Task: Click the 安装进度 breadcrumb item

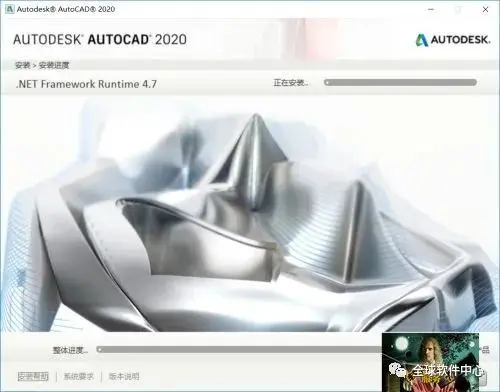Action: pyautogui.click(x=54, y=65)
